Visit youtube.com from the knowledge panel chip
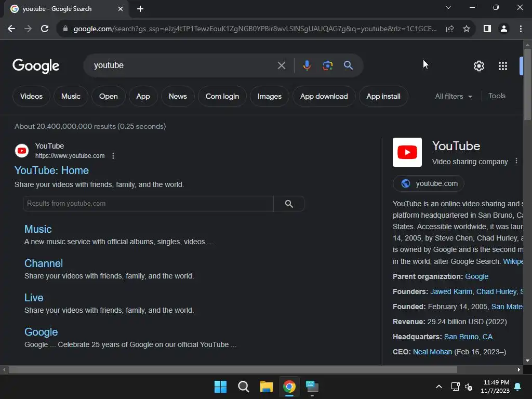532x399 pixels. click(428, 183)
